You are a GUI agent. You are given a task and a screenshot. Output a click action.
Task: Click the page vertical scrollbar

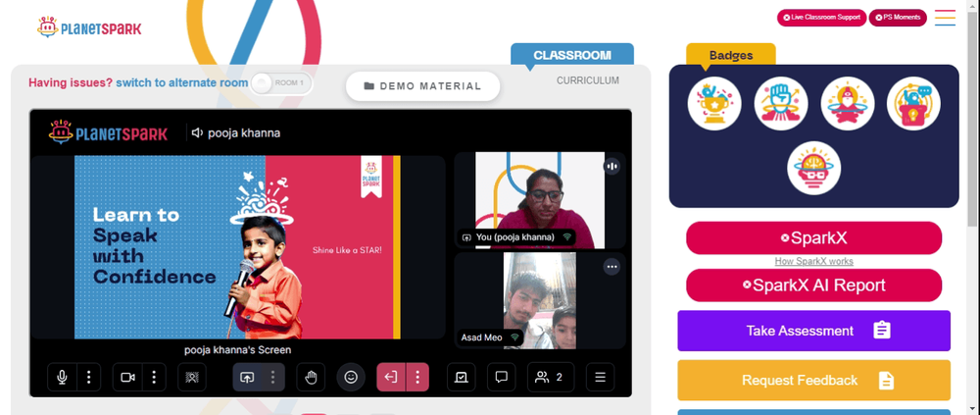pyautogui.click(x=974, y=113)
